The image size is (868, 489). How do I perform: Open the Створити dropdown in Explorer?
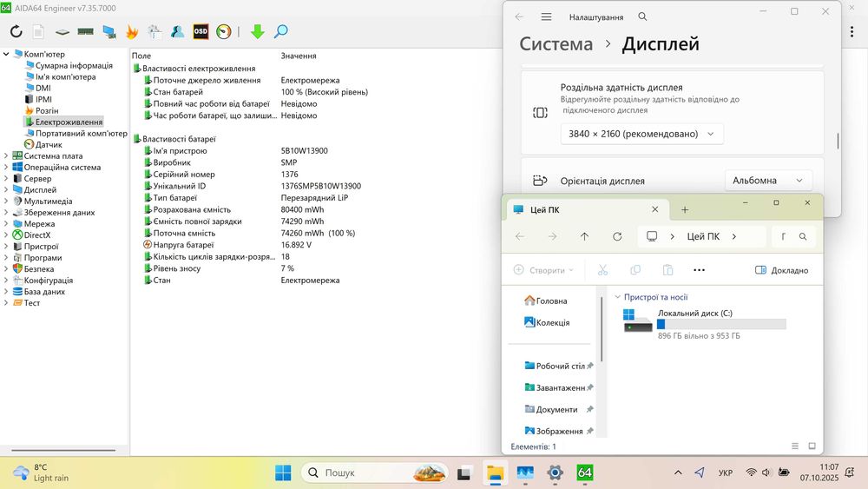[x=543, y=270]
